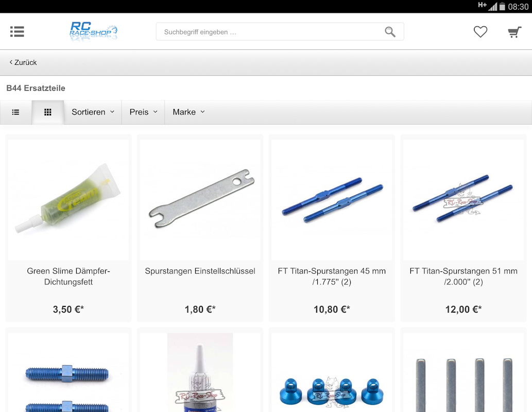Open Green Slime Dämpfer-Dichtungsfett product image
The height and width of the screenshot is (412, 532).
tap(68, 200)
